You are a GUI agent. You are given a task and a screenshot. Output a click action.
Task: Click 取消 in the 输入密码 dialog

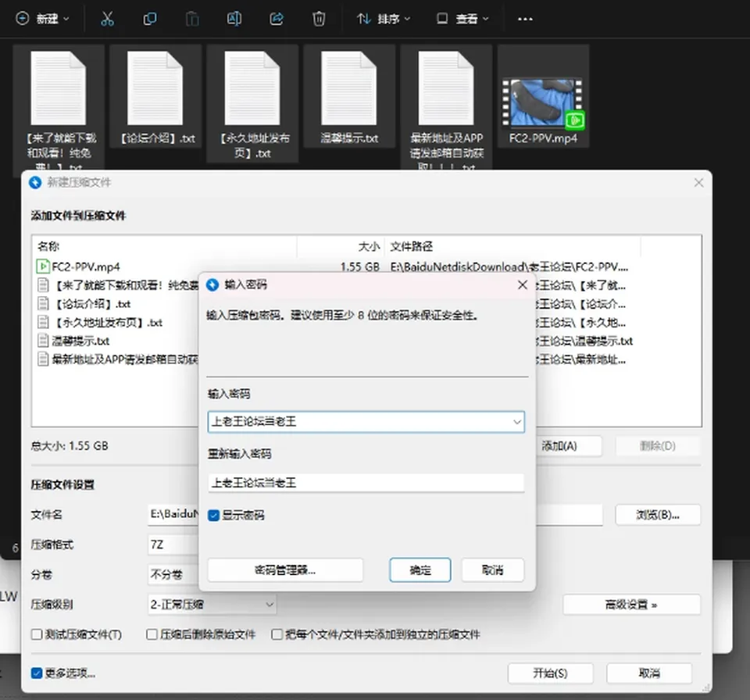[x=493, y=570]
